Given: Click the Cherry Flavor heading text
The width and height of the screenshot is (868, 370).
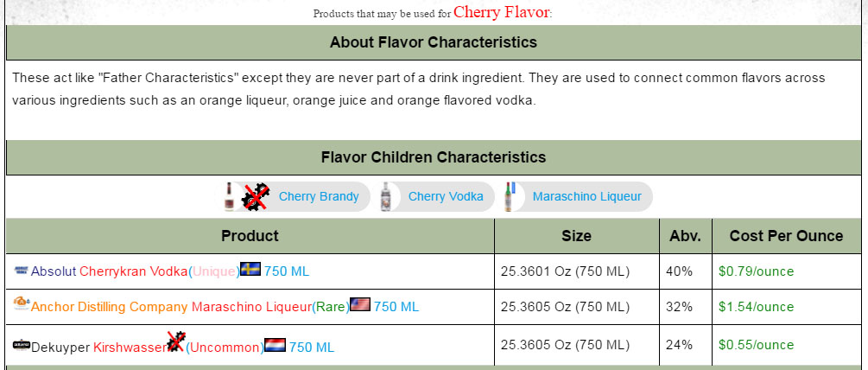Looking at the screenshot, I should tap(501, 11).
